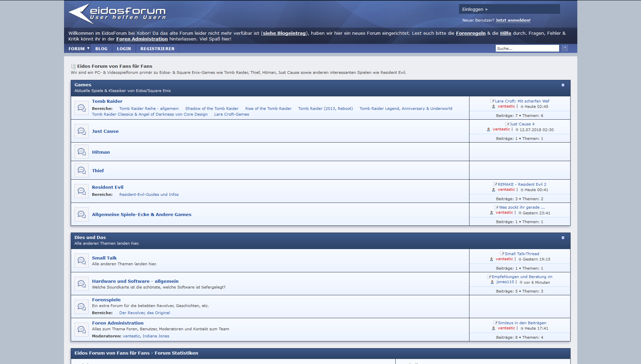Click the Foren Administration forum status icon
The height and width of the screenshot is (364, 641).
point(82,330)
